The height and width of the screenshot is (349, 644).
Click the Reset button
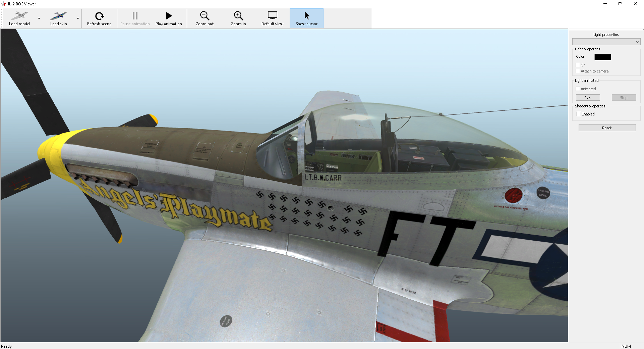(607, 128)
